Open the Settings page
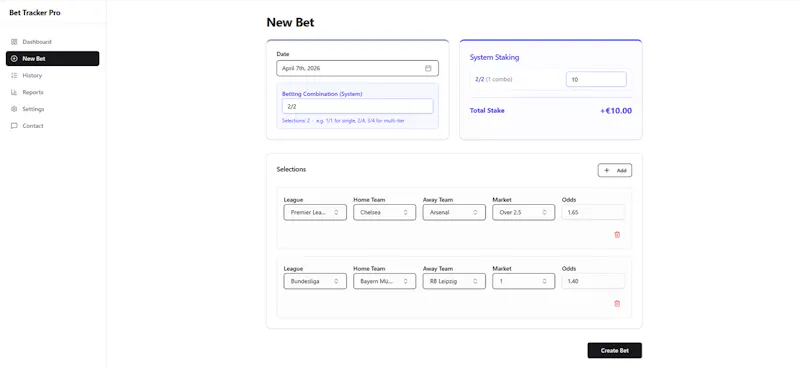Screen dimensions: 800x367 pos(53,109)
